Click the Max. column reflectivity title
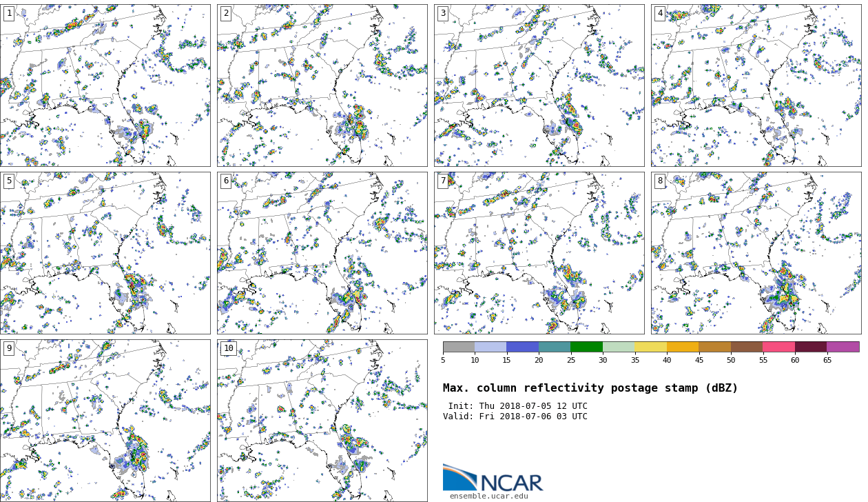868x502 pixels. (590, 388)
